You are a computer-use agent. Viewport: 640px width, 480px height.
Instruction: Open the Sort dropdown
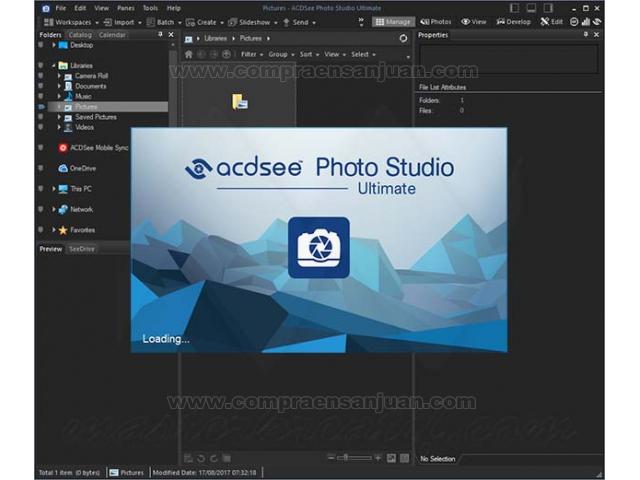click(x=309, y=54)
